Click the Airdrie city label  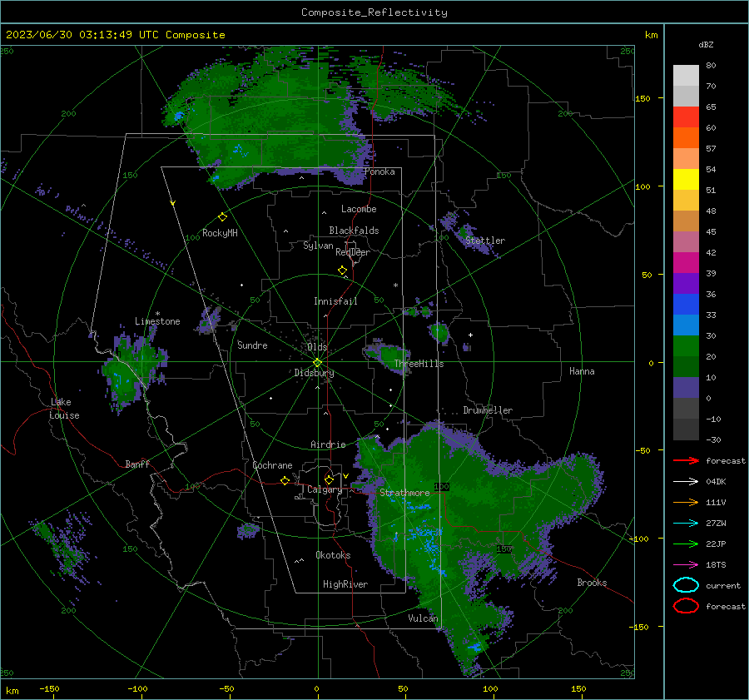pyautogui.click(x=328, y=444)
